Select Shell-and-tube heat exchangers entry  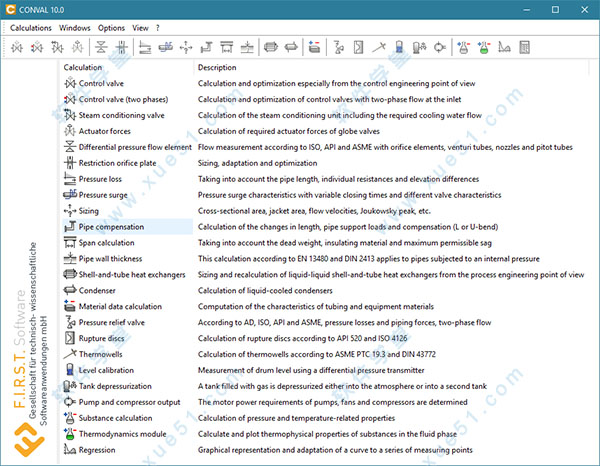point(132,275)
